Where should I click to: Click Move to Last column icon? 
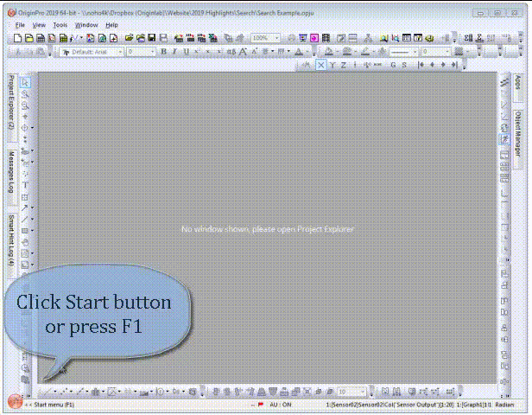[x=454, y=65]
